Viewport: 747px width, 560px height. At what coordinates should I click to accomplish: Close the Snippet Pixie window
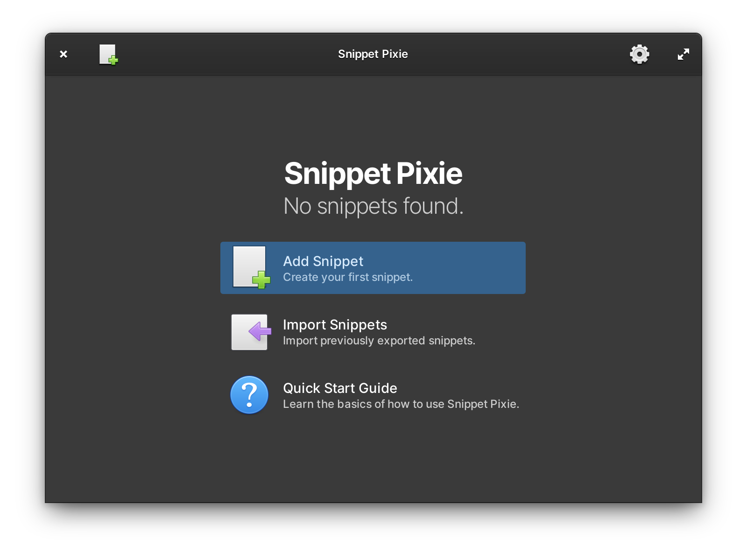(63, 54)
